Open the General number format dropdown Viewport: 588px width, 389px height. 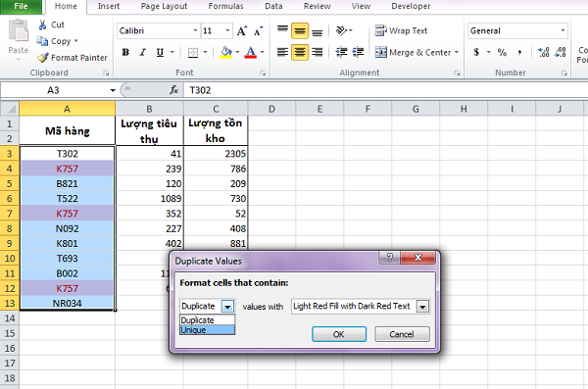[x=563, y=30]
